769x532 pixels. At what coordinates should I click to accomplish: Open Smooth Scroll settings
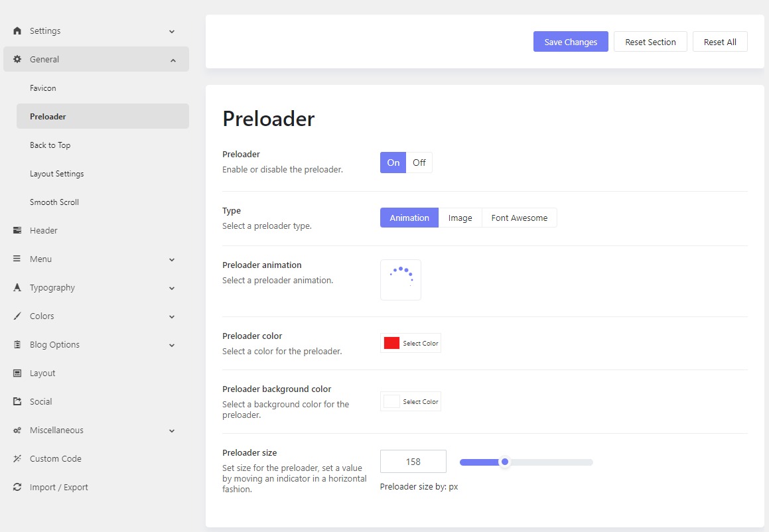pyautogui.click(x=54, y=202)
